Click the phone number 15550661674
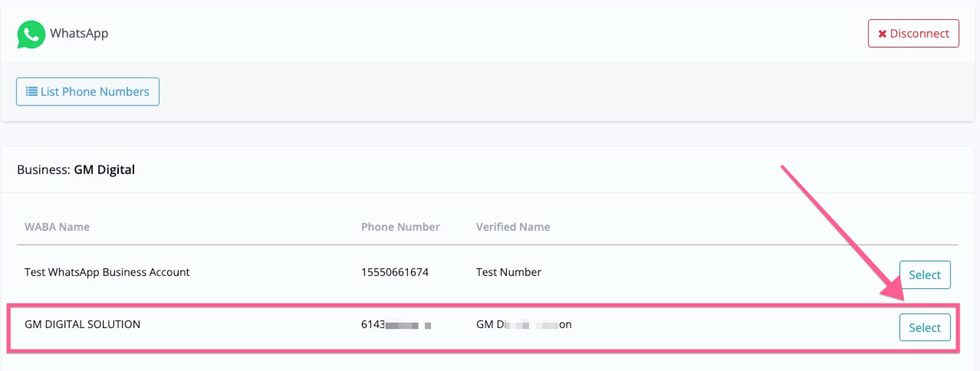This screenshot has height=371, width=980. click(396, 272)
